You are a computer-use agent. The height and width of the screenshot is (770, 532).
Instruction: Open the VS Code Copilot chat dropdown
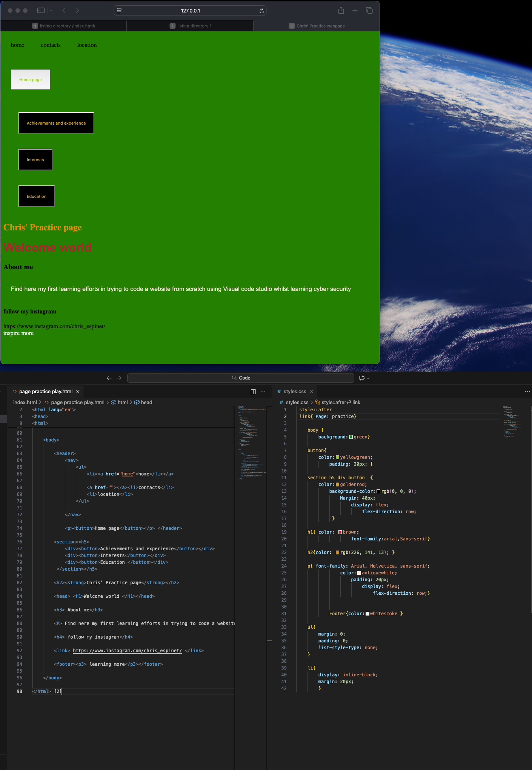point(364,378)
